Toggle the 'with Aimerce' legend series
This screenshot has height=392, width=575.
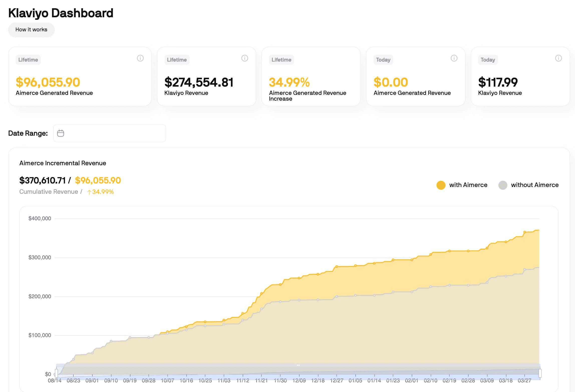point(462,185)
